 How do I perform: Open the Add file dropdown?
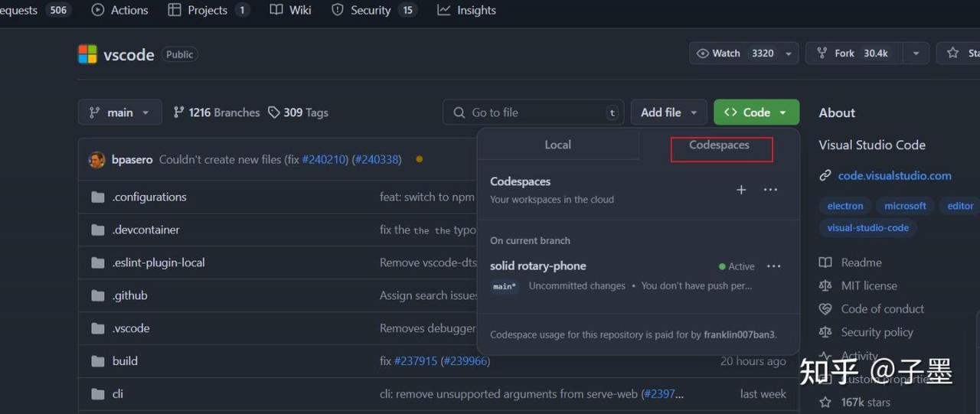[x=668, y=112]
